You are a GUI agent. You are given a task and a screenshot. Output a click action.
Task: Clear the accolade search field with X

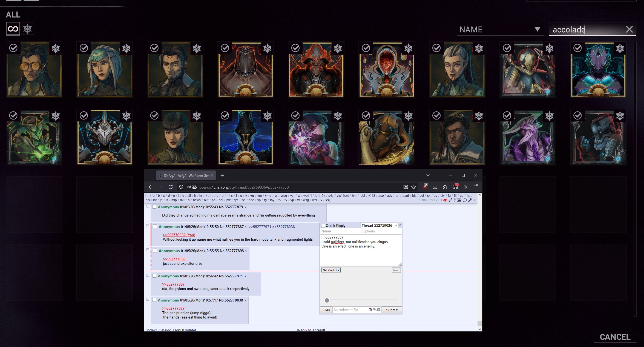point(629,29)
